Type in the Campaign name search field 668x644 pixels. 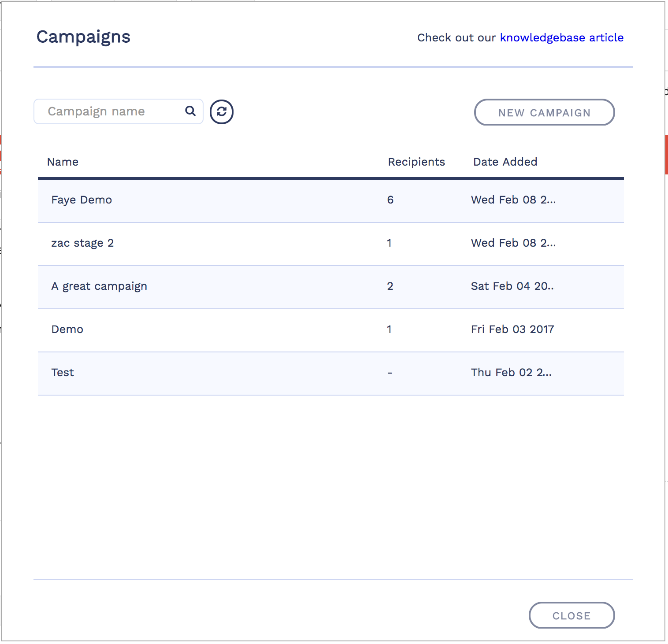(110, 111)
